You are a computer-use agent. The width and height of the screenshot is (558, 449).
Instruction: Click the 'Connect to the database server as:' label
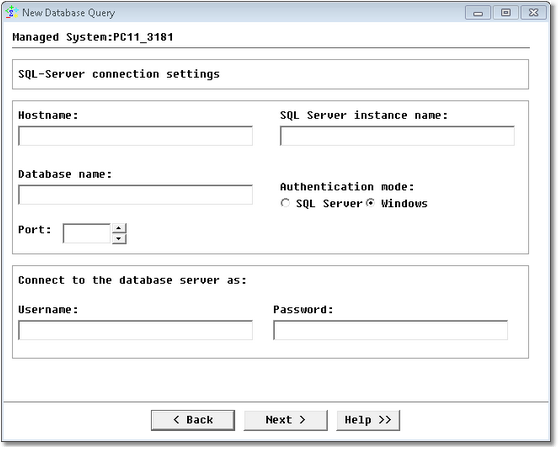coord(132,280)
